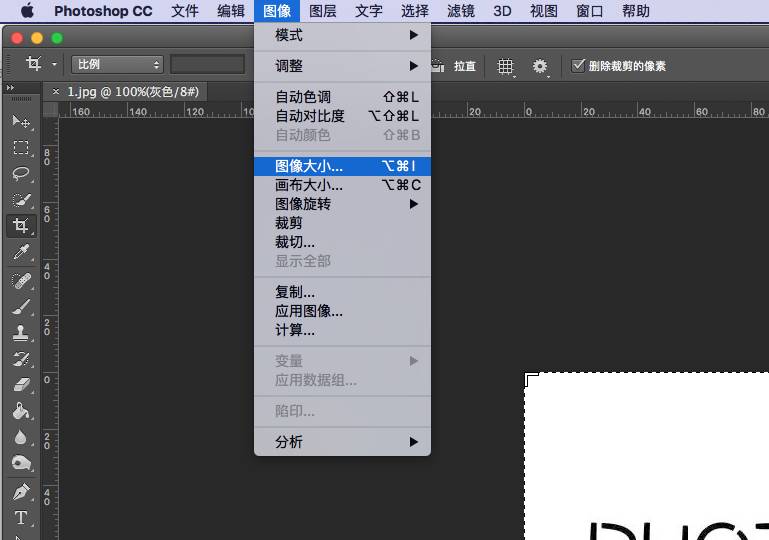Select the Quick Selection tool
This screenshot has width=769, height=540.
tap(21, 200)
